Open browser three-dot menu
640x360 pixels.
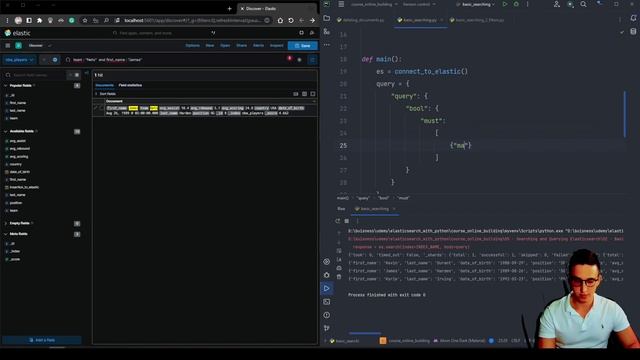click(x=7, y=20)
